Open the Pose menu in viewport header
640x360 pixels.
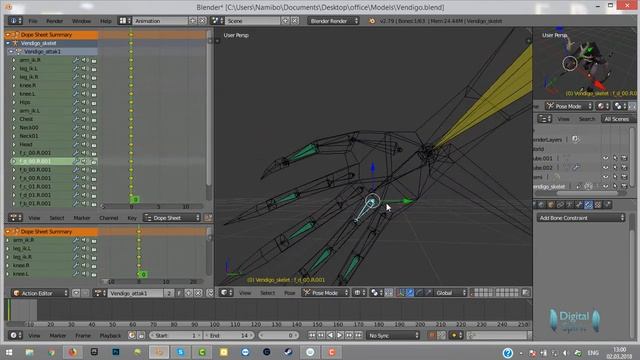tap(289, 293)
